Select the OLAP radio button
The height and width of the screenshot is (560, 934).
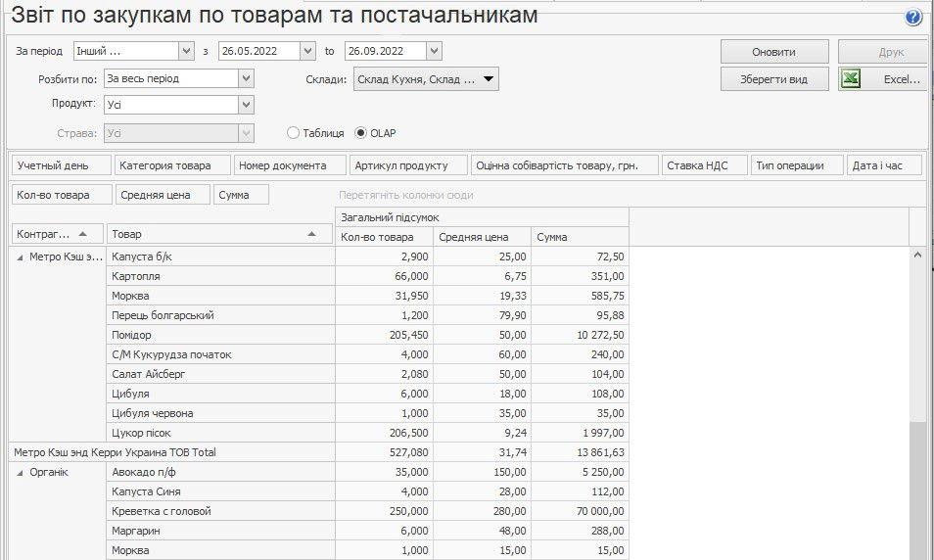pos(360,133)
